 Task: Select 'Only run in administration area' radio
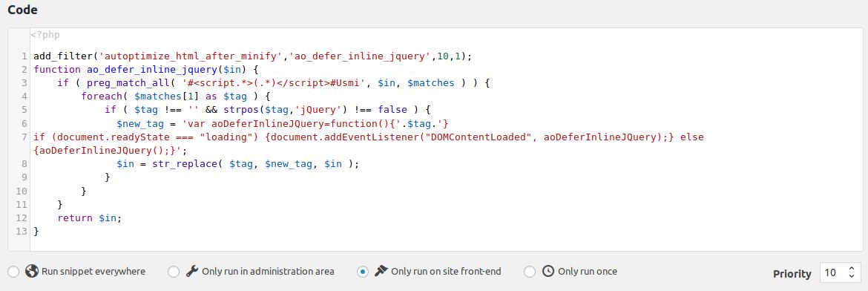pyautogui.click(x=174, y=272)
